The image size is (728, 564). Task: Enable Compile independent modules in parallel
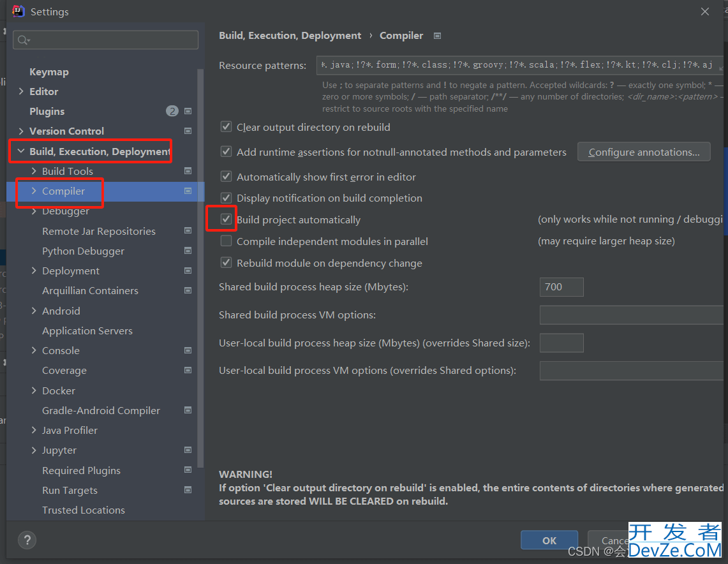tap(226, 241)
